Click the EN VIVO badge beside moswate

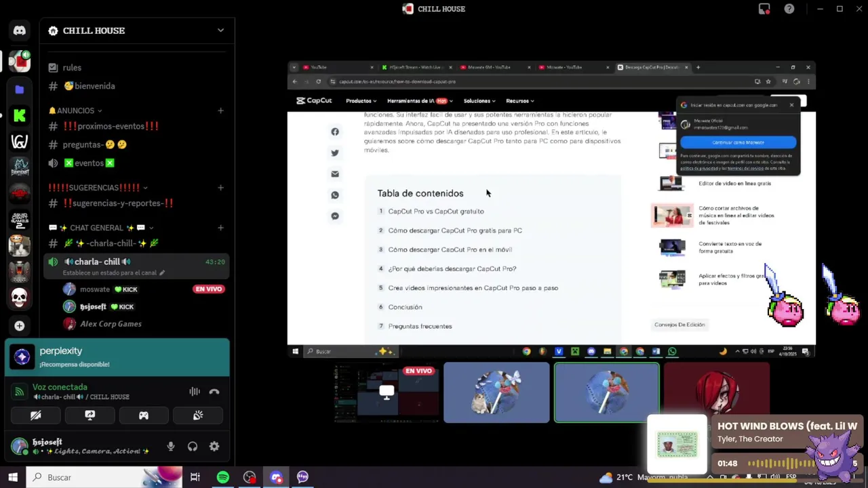point(208,289)
